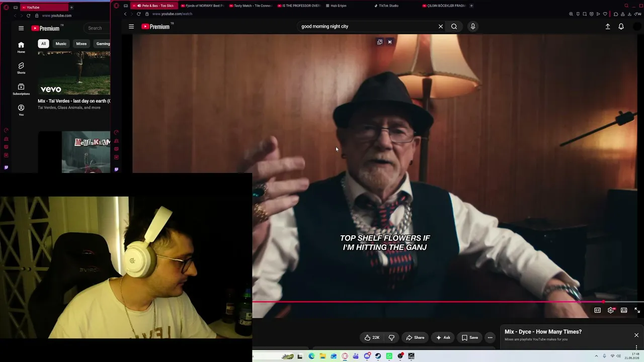Click the magnifier search button in the watch window
Screen dimensions: 644x362
tap(454, 27)
